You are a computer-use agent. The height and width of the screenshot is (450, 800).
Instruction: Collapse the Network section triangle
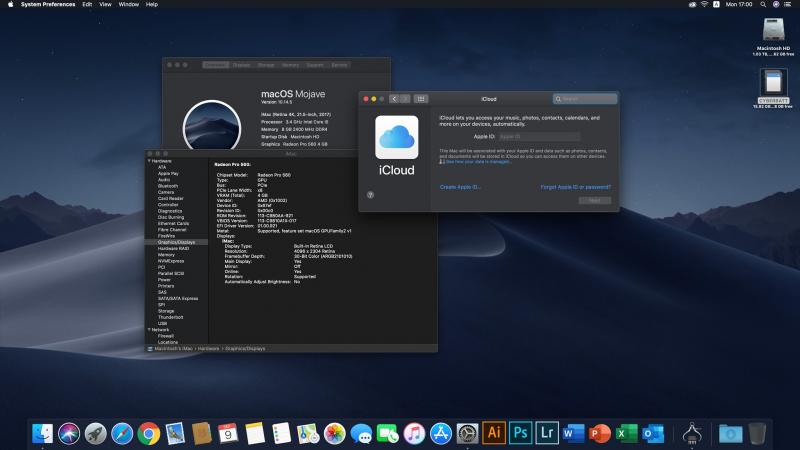click(x=149, y=330)
